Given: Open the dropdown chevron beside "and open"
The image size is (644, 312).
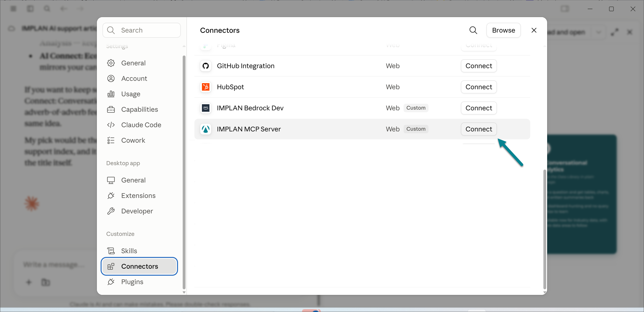Looking at the screenshot, I should click(x=599, y=32).
